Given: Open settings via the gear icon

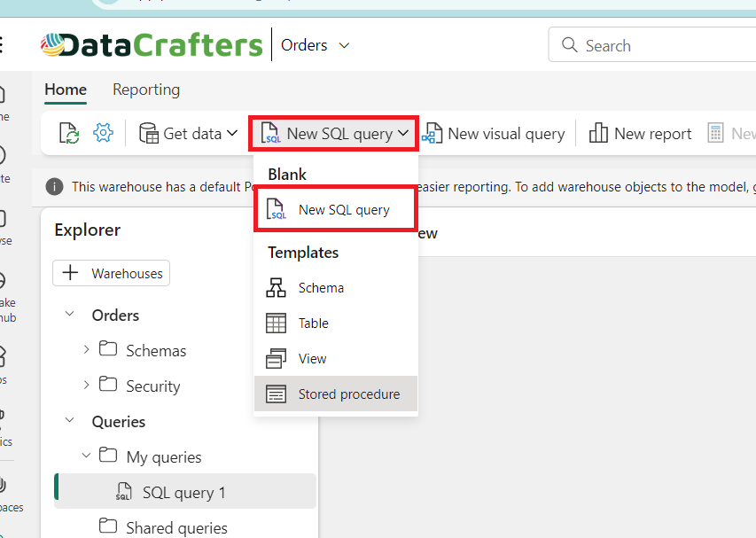Looking at the screenshot, I should point(104,134).
